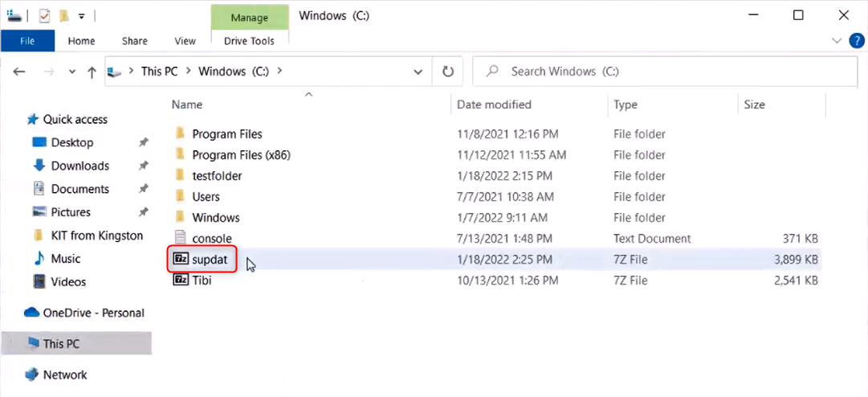Click the console text document icon

click(x=181, y=239)
